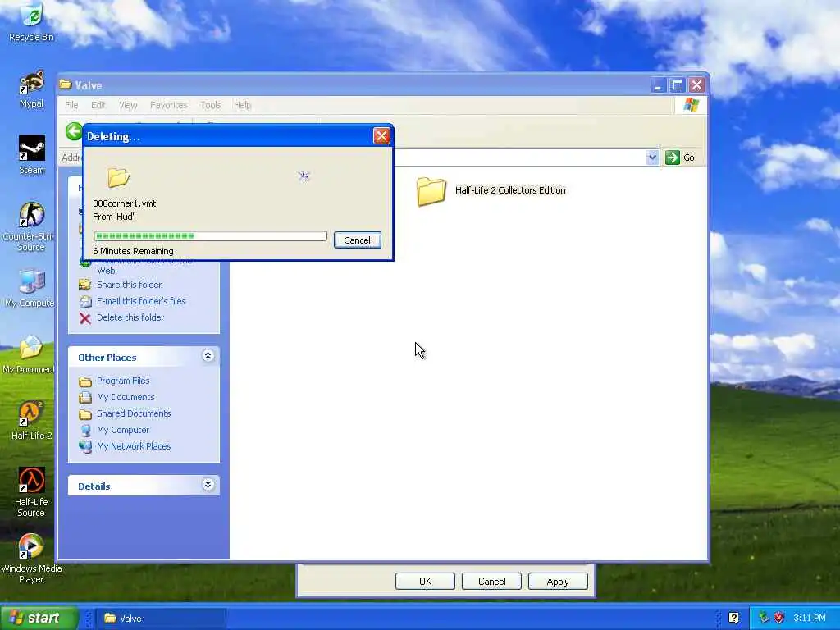Image resolution: width=840 pixels, height=630 pixels.
Task: Click the network connection tray icon
Action: (764, 619)
